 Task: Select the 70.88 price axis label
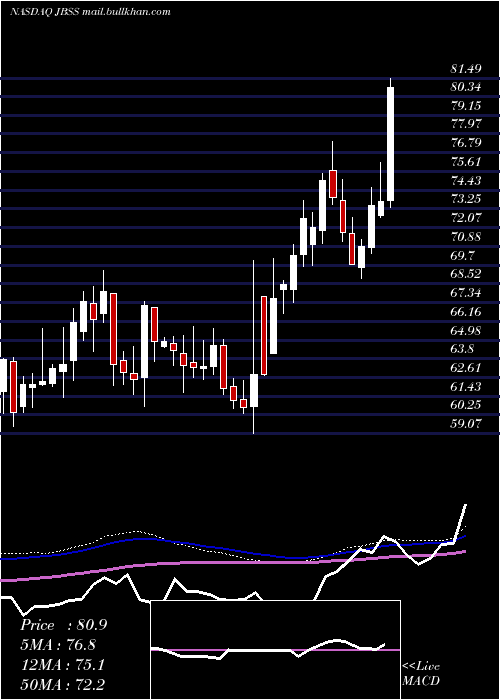point(466,236)
